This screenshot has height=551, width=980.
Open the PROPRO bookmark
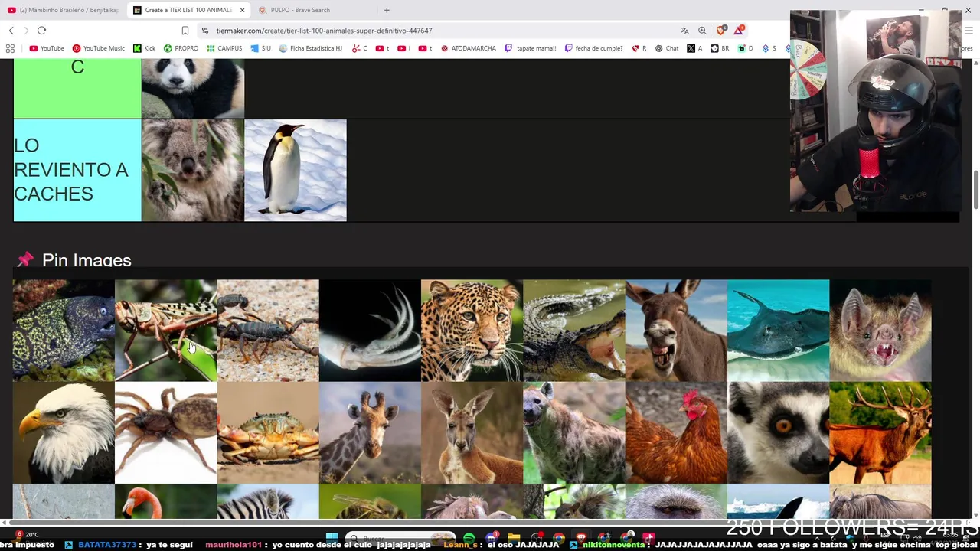point(181,48)
